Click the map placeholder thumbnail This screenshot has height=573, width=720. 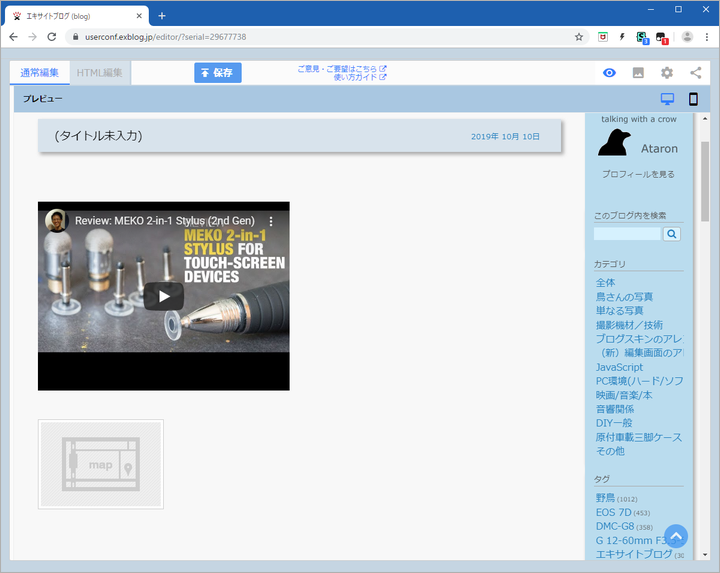(x=101, y=464)
